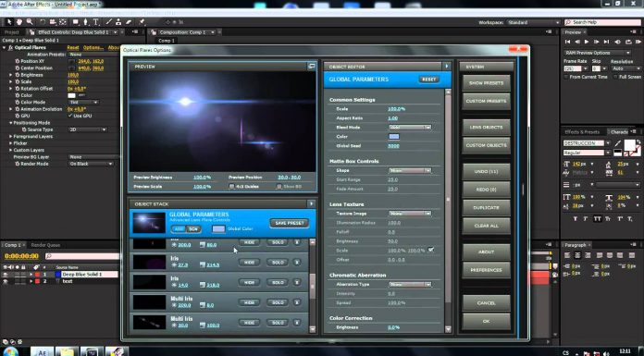Select the Brush tool
This screenshot has height=356, width=644.
tap(109, 22)
